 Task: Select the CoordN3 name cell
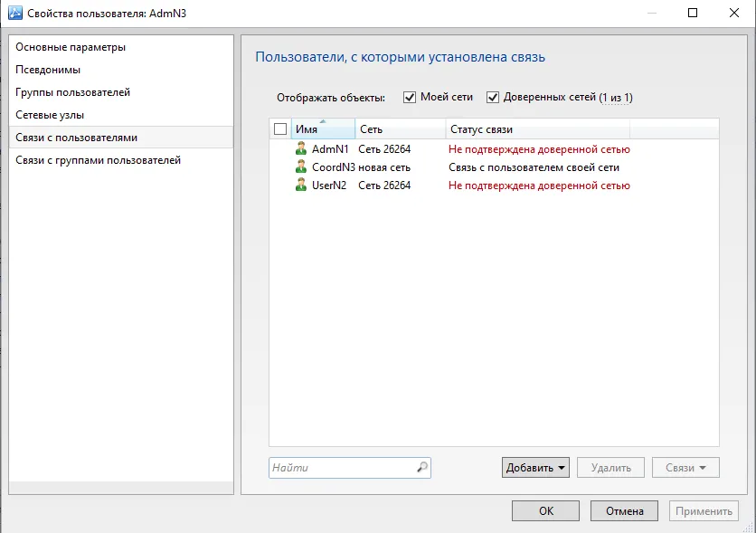click(x=333, y=167)
